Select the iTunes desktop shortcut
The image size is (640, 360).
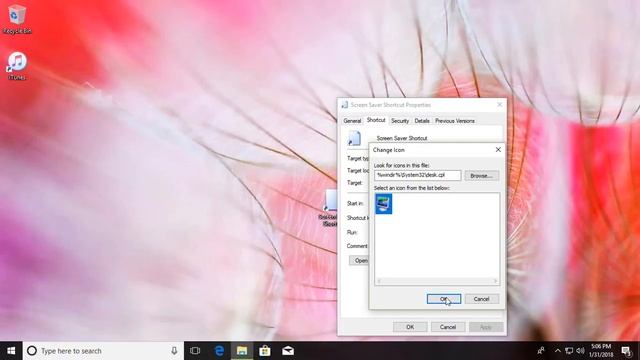[17, 65]
